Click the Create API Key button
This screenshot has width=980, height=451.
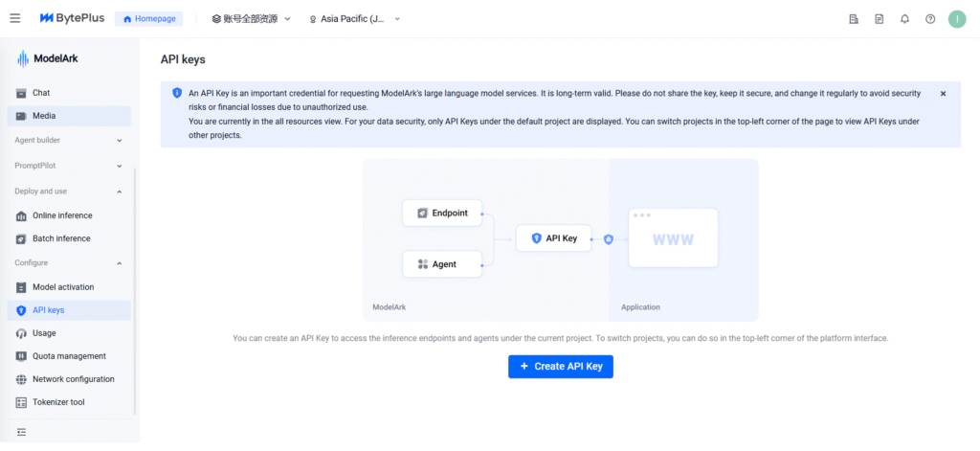coord(560,367)
